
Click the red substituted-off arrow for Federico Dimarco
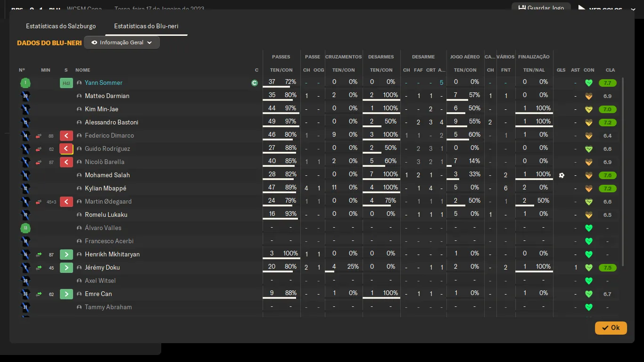click(66, 136)
